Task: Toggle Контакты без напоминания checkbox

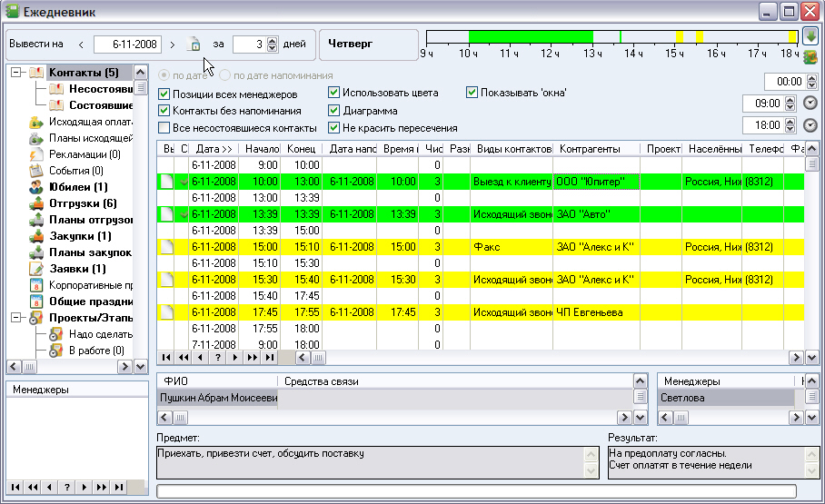Action: tap(164, 111)
